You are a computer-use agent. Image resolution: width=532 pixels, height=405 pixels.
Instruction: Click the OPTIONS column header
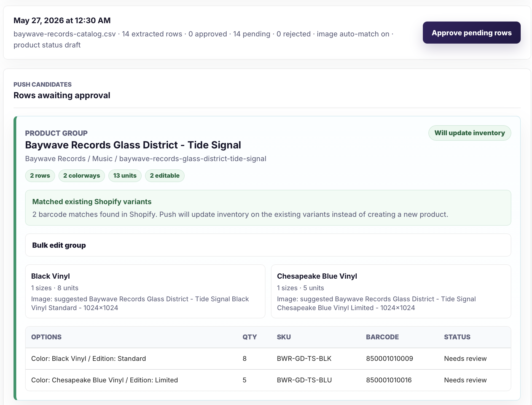pos(46,337)
